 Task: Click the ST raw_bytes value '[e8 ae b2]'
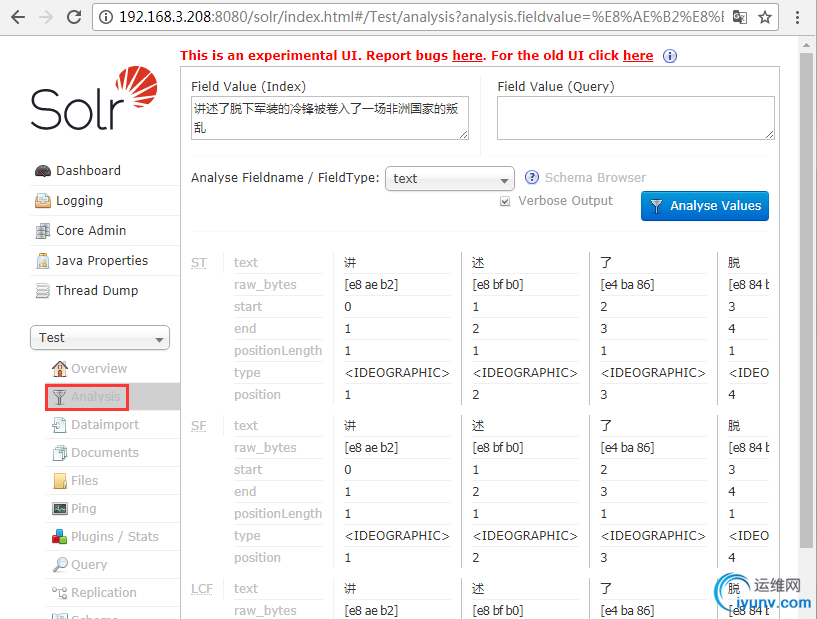point(371,285)
